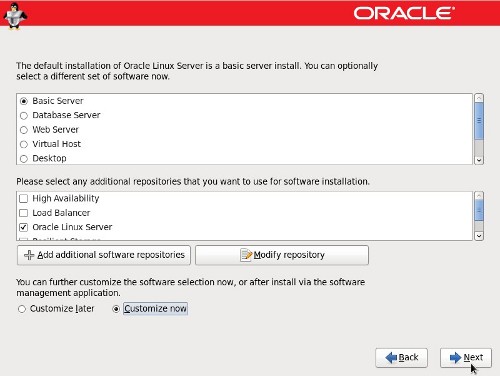Check the Load Balancer repository
This screenshot has height=376, width=500.
[23, 213]
